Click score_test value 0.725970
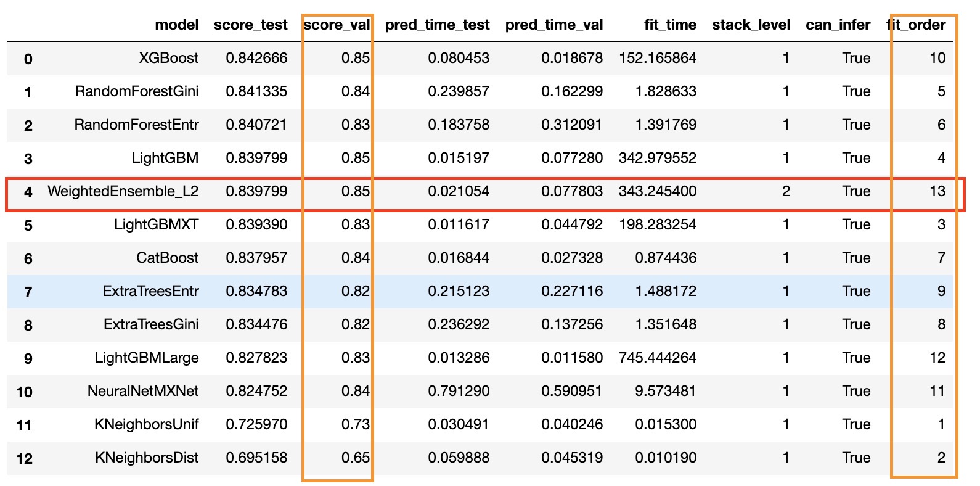This screenshot has width=980, height=486. tap(256, 424)
